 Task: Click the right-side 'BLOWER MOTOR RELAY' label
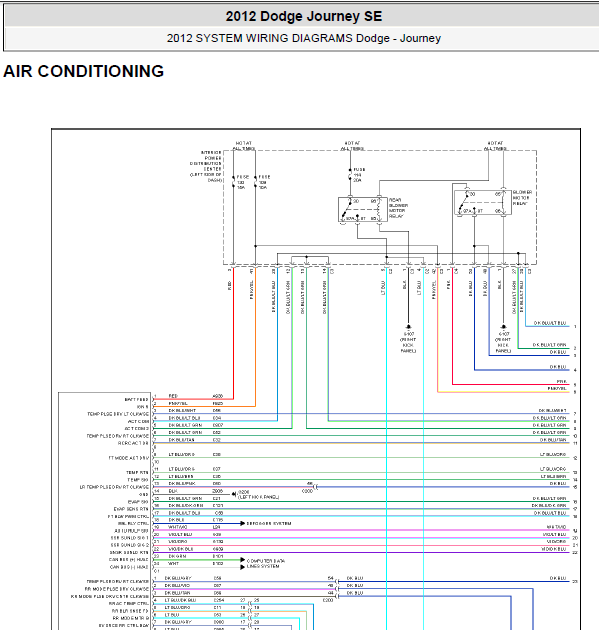coord(522,198)
